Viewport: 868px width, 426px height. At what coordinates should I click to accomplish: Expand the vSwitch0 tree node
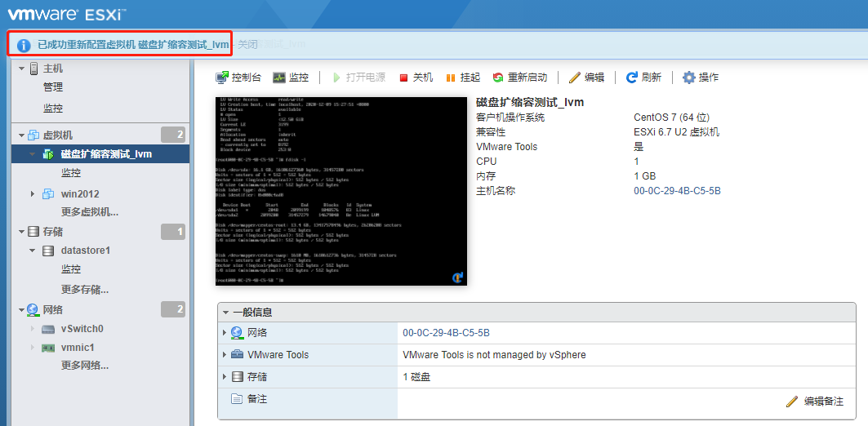[32, 329]
